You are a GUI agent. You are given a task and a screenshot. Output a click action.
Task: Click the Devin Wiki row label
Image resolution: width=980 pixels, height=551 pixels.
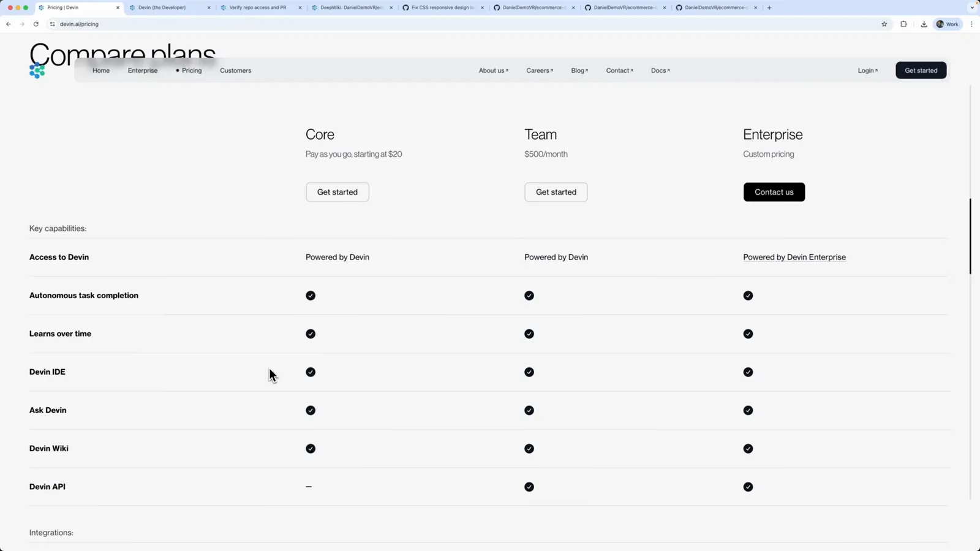click(49, 449)
